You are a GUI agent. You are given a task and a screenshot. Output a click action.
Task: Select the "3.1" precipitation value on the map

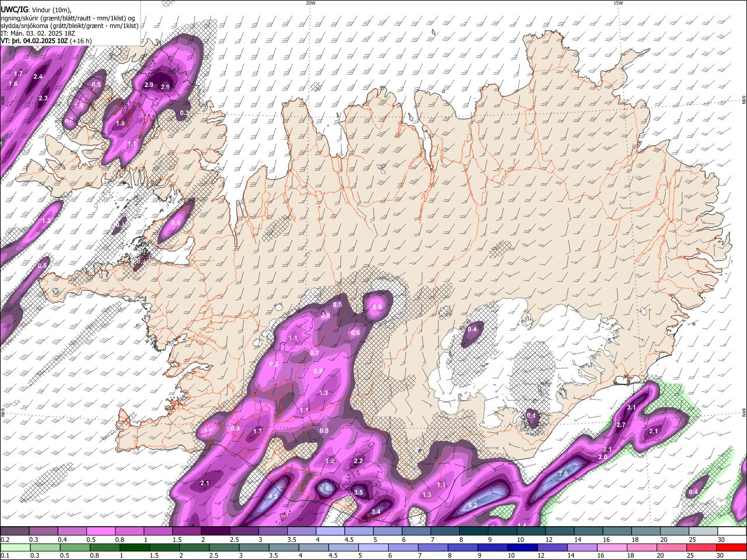coord(631,407)
